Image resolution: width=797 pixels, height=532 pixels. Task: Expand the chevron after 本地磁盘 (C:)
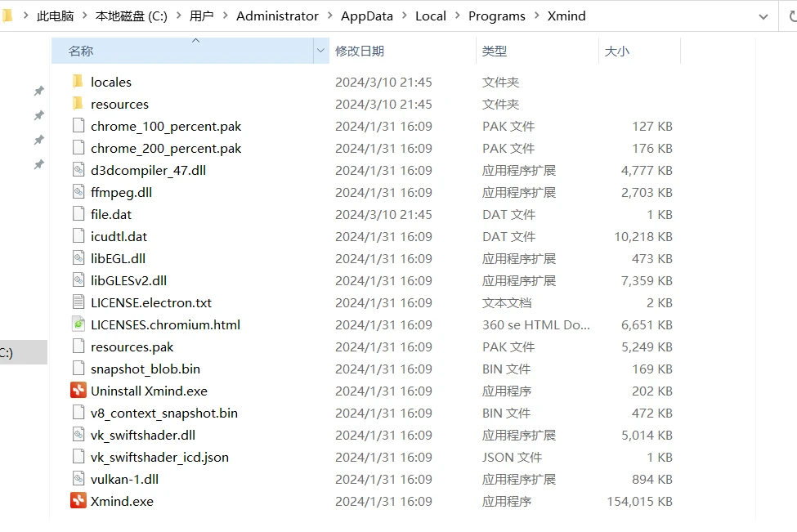(x=178, y=16)
